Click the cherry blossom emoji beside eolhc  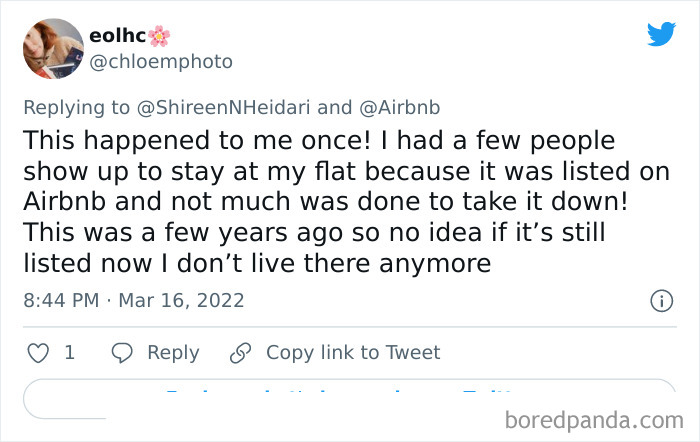coord(159,36)
